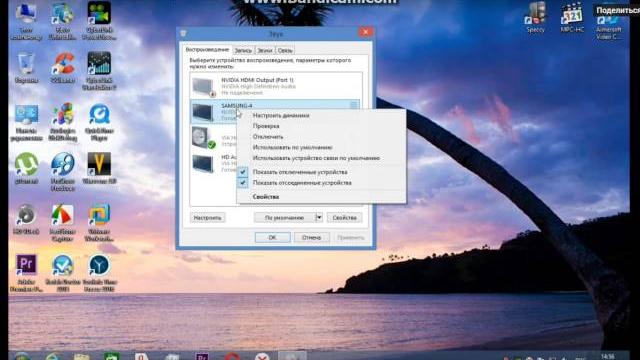Screen dimensions: 640x360
Task: Uncheck Показать отсоединенные устройства menu option
Action: [302, 183]
